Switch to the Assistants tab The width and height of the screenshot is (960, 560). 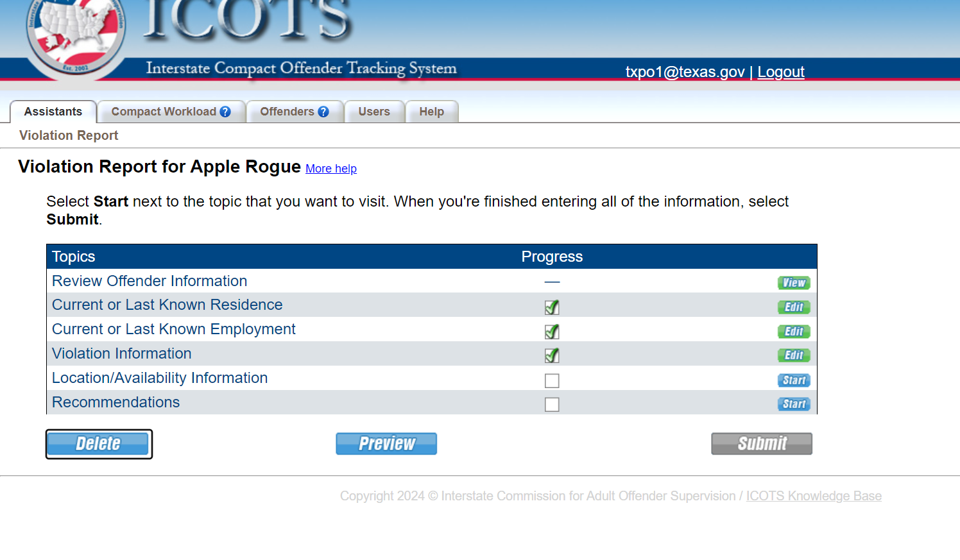click(53, 112)
